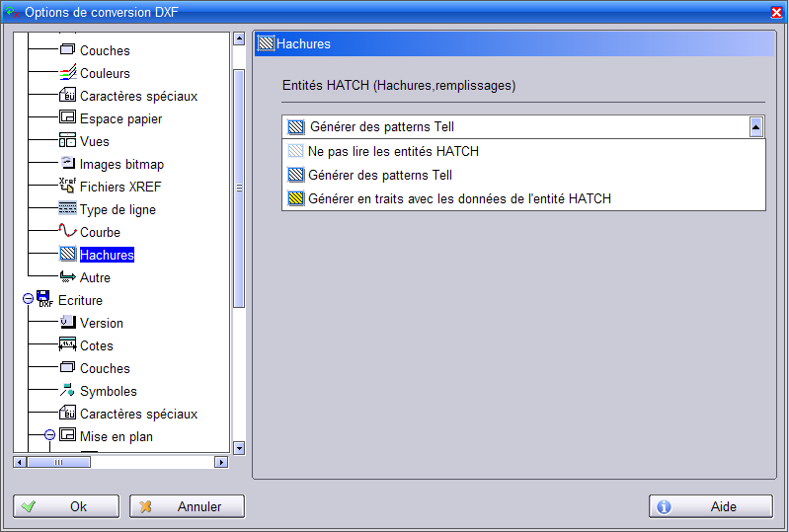The width and height of the screenshot is (789, 532).
Task: Click the tree vertical scrollbar down arrow
Action: (x=238, y=447)
